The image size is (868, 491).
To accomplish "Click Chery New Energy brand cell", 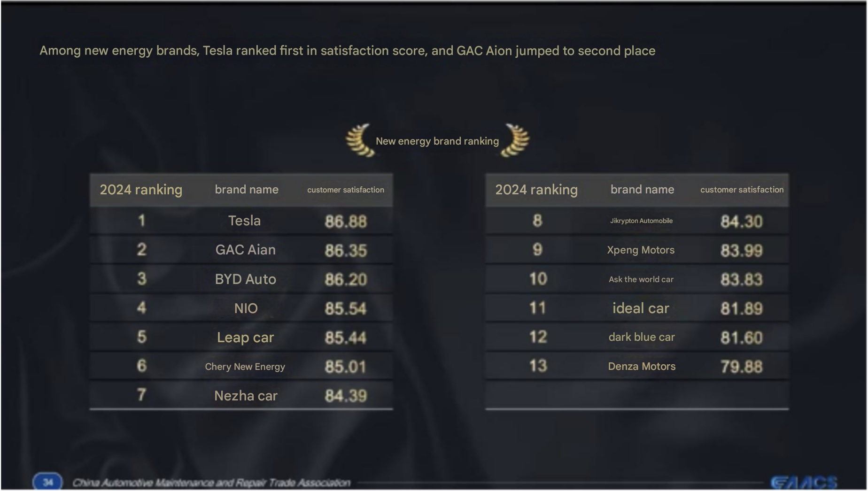I will click(x=245, y=367).
